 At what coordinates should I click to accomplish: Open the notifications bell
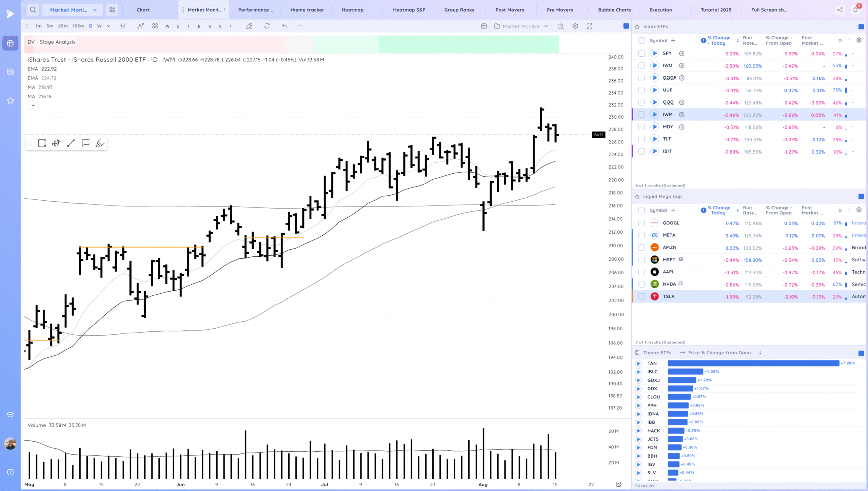(x=855, y=10)
